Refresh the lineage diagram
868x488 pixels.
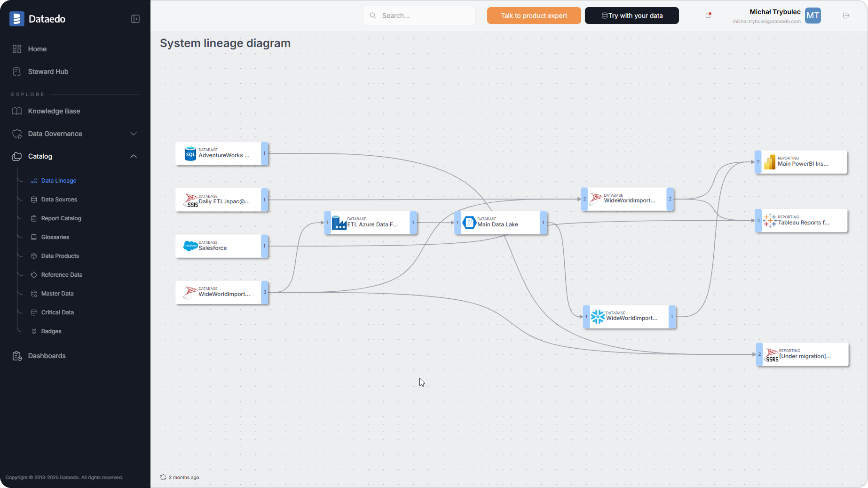(x=163, y=477)
